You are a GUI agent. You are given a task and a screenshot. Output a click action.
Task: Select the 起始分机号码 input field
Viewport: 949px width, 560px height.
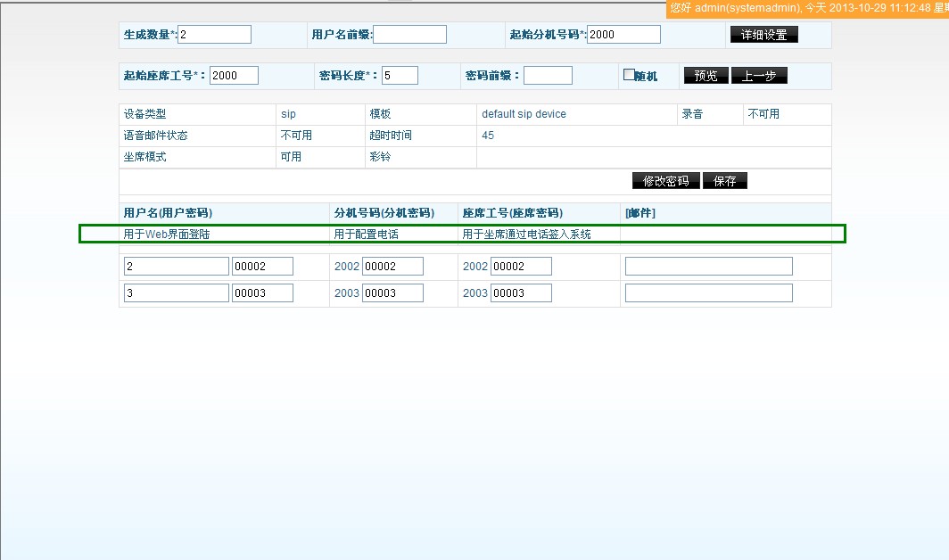(x=623, y=35)
